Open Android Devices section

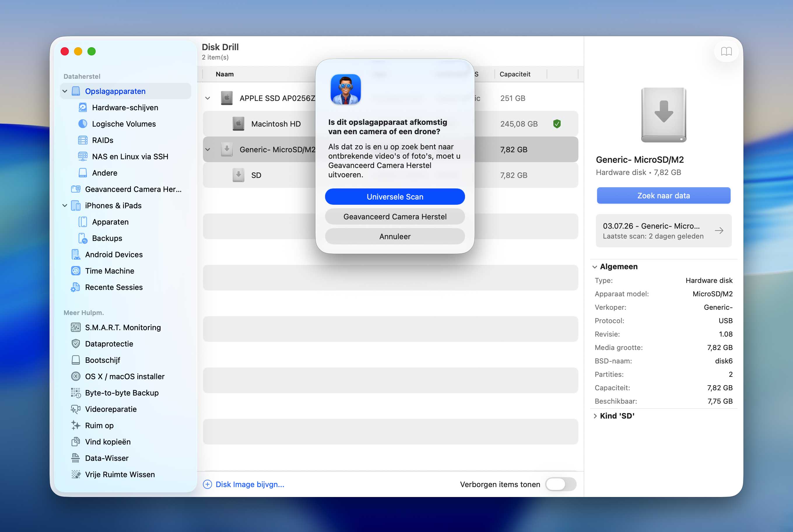(x=114, y=254)
